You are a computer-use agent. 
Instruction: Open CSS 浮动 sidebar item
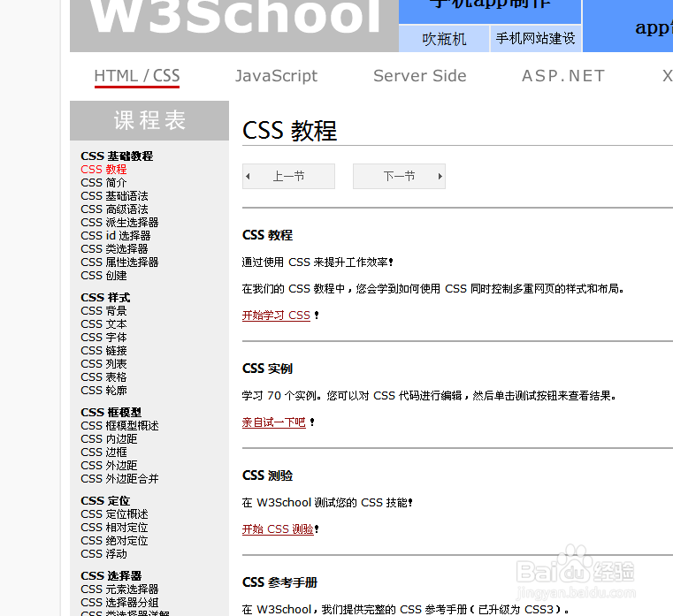(103, 554)
